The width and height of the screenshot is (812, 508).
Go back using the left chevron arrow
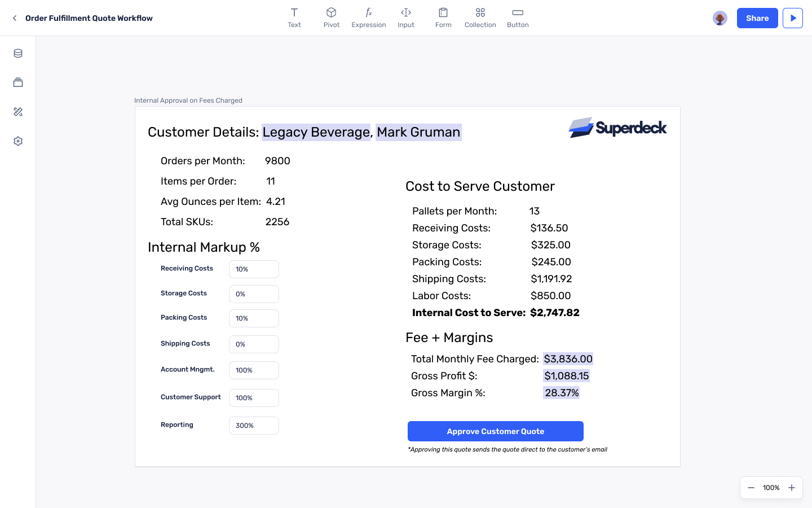pos(15,18)
